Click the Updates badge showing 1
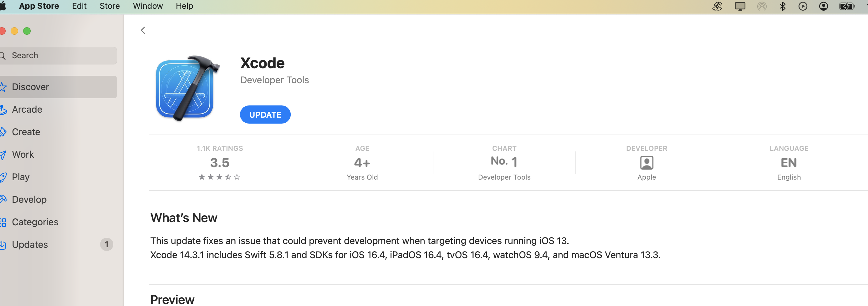Viewport: 868px width, 306px height. click(x=106, y=244)
